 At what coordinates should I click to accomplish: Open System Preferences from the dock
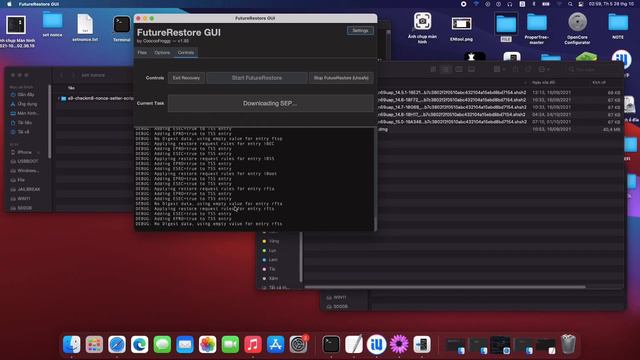(298, 344)
